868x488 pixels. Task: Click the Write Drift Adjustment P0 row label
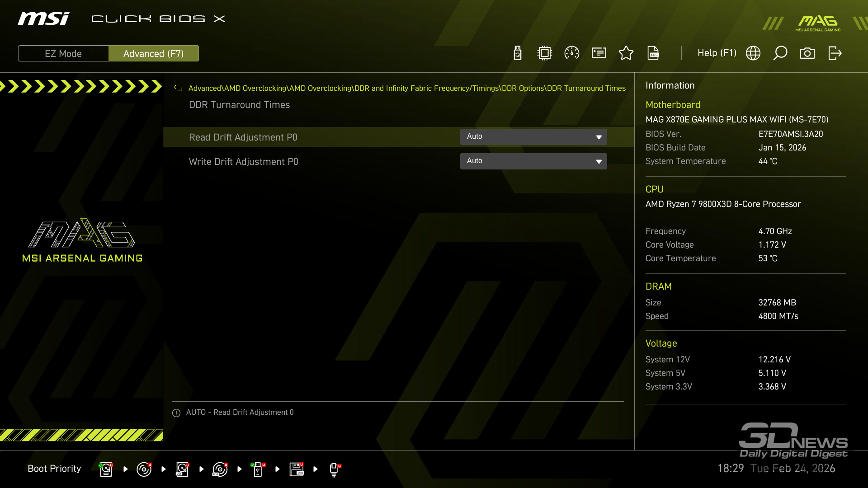(x=244, y=162)
